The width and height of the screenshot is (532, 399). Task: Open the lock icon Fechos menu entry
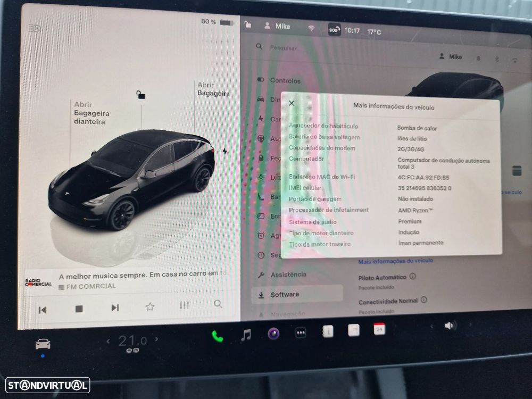(269, 158)
